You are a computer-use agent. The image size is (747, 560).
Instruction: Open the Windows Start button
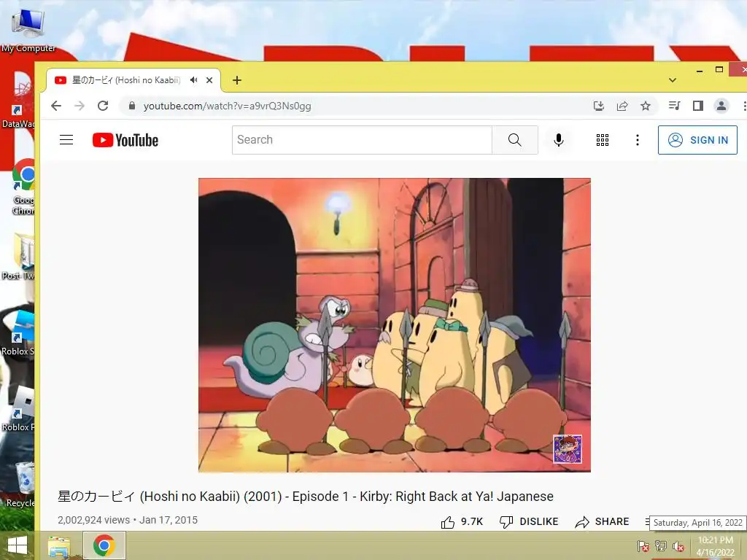[18, 545]
